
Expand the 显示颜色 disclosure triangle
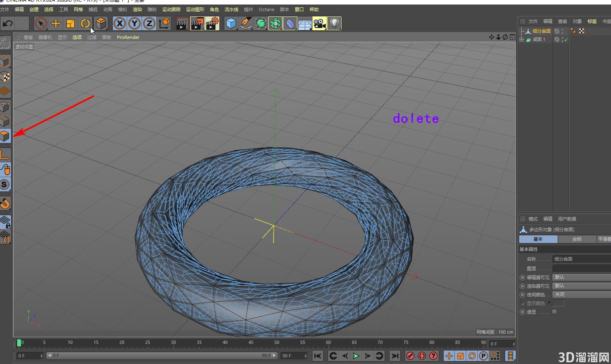pos(549,303)
